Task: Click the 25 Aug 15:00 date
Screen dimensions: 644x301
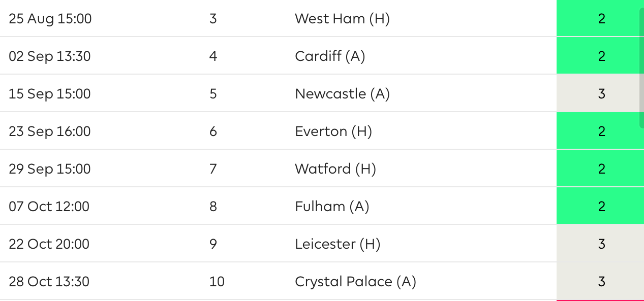Action: pyautogui.click(x=50, y=19)
